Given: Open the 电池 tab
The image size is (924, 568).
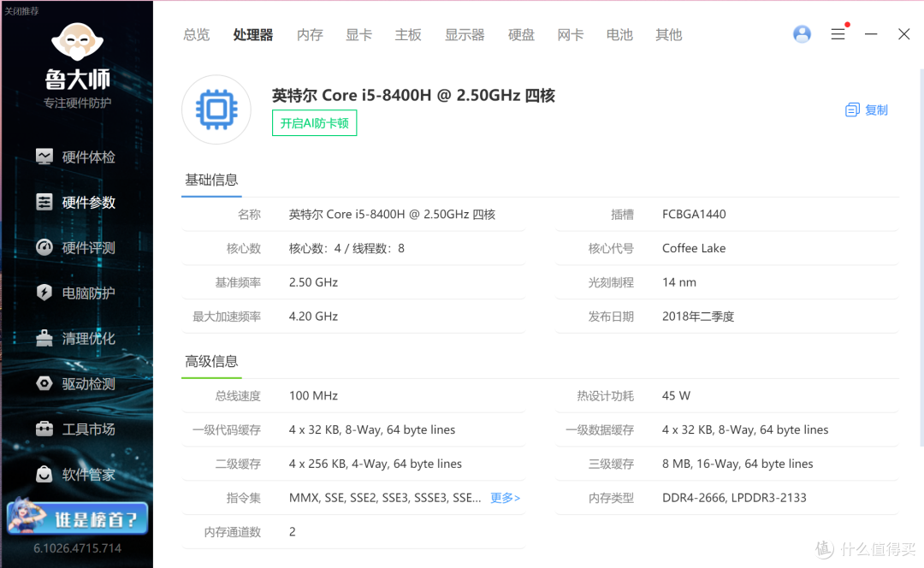Looking at the screenshot, I should coord(619,35).
